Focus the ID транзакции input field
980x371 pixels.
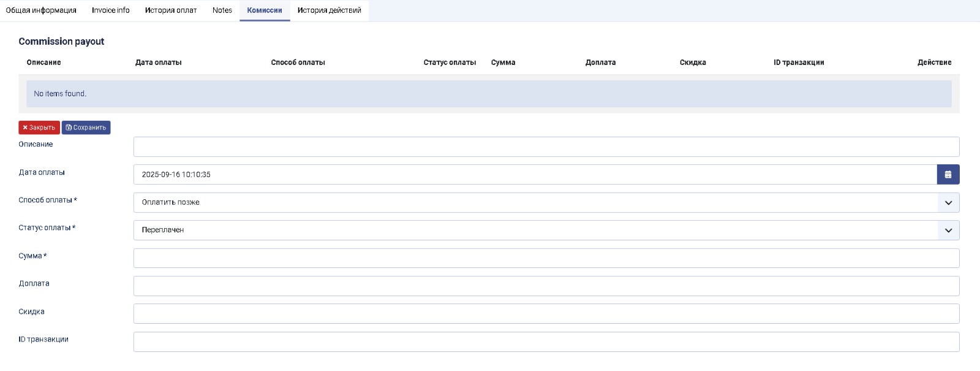coord(546,342)
